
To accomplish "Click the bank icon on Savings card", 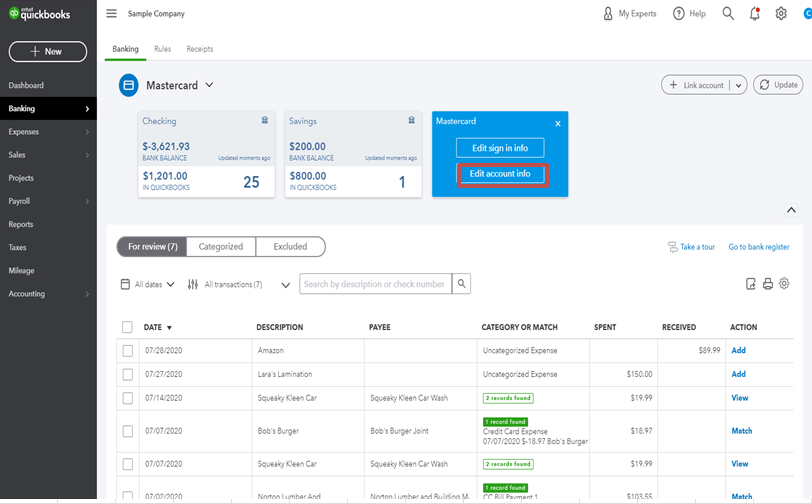I will click(x=412, y=120).
